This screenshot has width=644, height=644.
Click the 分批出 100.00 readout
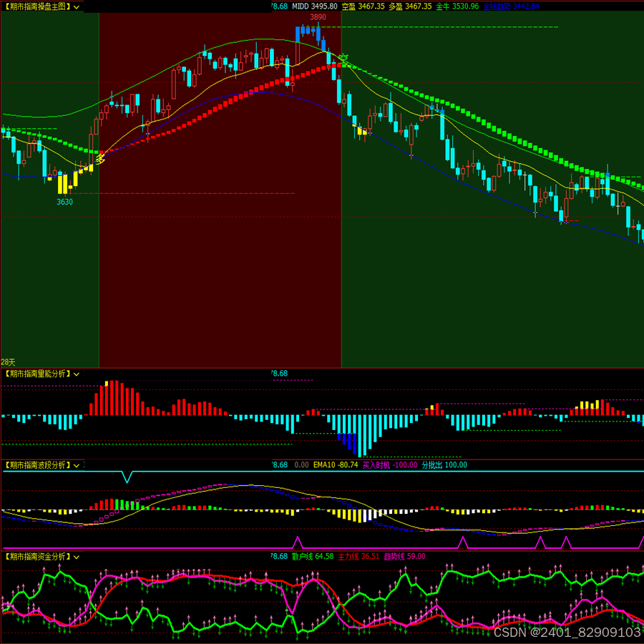(444, 465)
